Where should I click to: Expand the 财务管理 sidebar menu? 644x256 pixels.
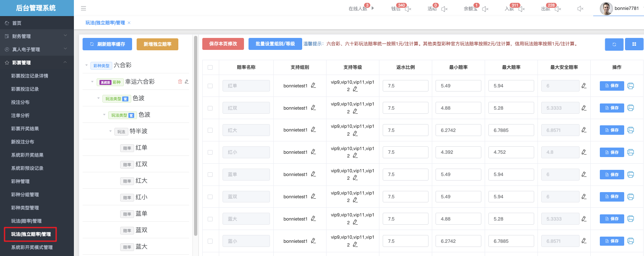(x=37, y=36)
